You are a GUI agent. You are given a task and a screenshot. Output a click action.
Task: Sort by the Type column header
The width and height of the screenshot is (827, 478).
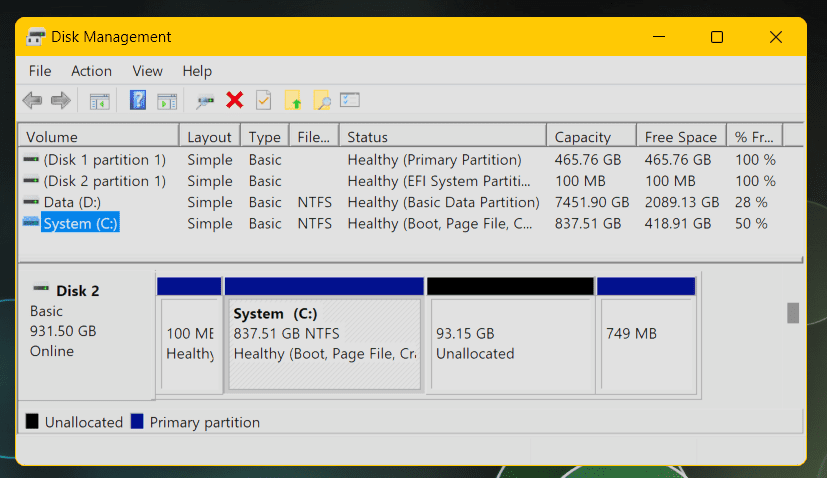click(265, 137)
